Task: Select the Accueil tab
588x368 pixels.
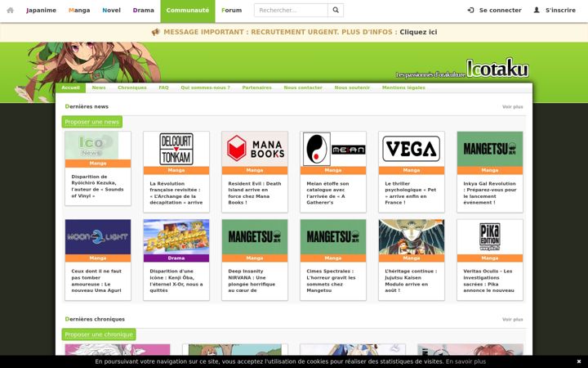Action: 70,88
